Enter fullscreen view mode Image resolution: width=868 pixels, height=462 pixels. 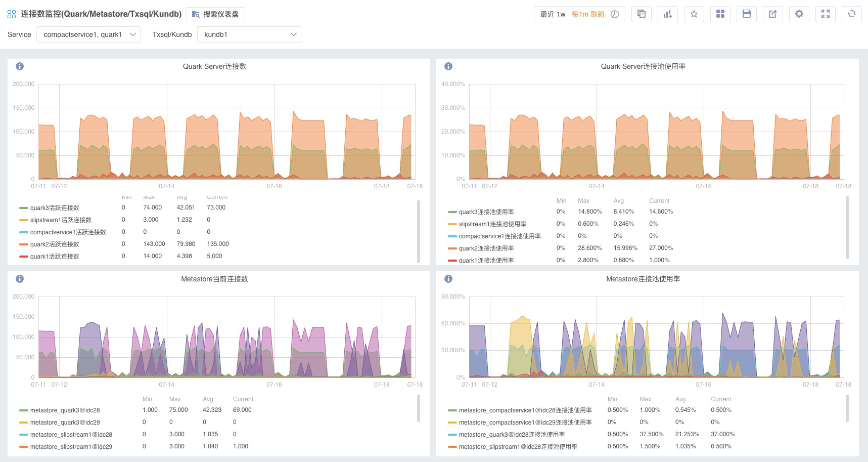(x=826, y=14)
